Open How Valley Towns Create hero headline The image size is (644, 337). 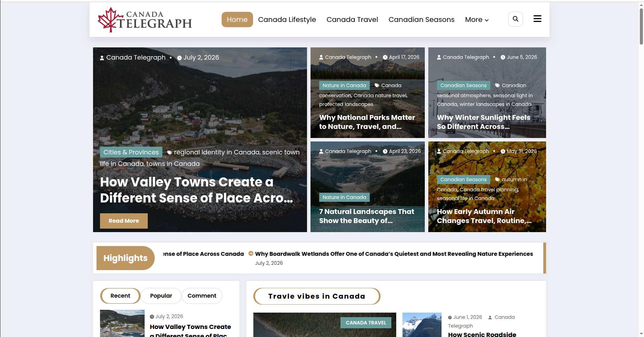[x=197, y=190]
